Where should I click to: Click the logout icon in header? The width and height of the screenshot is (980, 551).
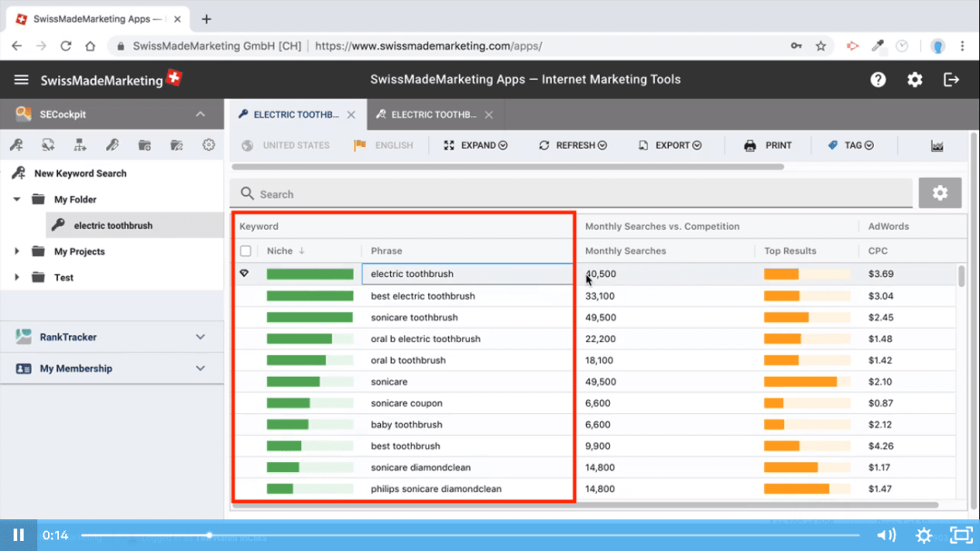951,80
